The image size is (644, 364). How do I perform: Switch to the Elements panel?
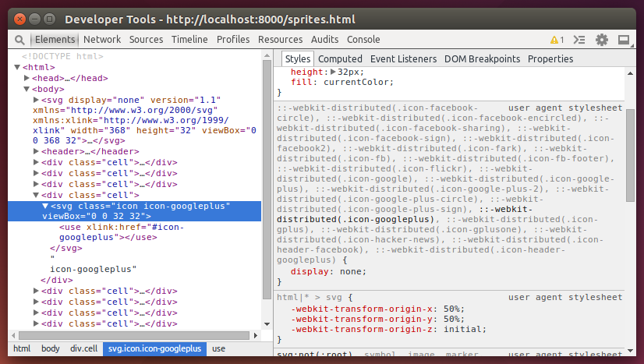click(x=55, y=40)
